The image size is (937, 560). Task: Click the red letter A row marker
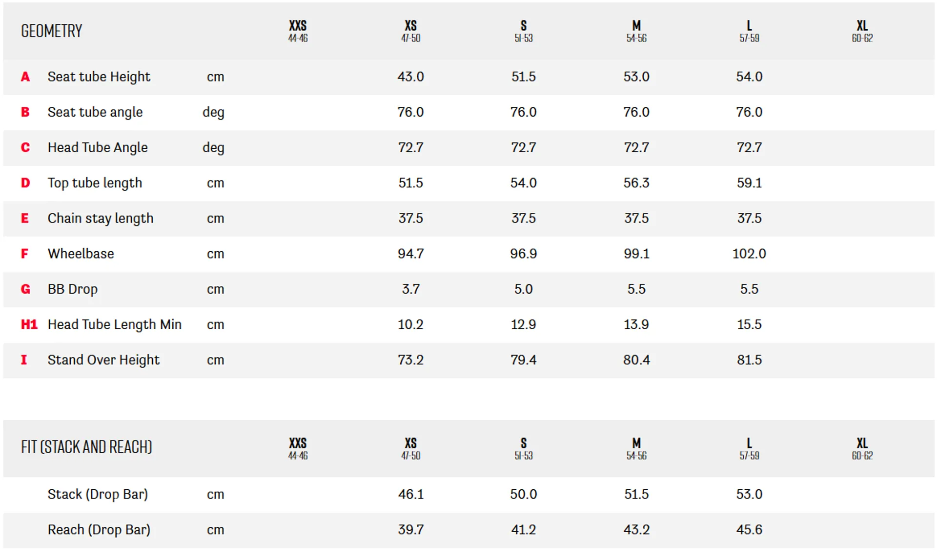25,77
